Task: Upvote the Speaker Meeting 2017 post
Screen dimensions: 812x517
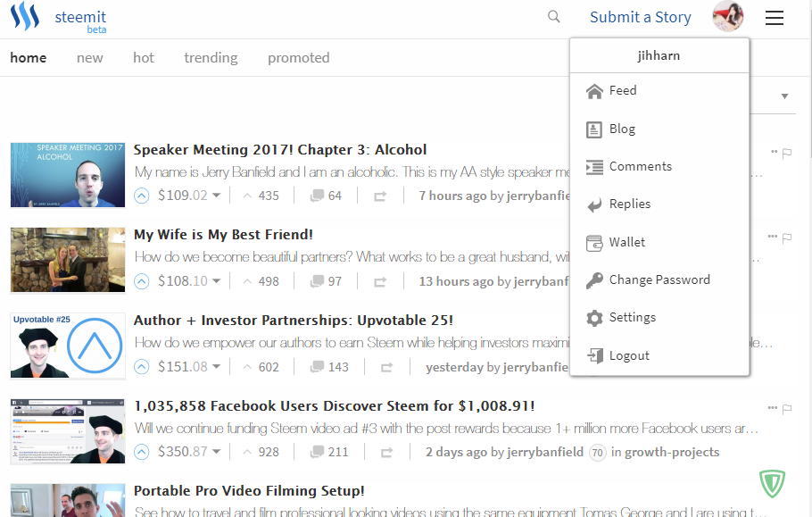Action: 142,196
